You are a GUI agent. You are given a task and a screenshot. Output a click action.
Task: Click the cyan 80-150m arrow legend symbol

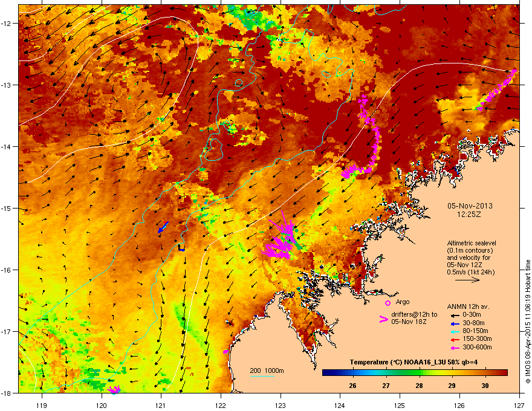tap(454, 332)
